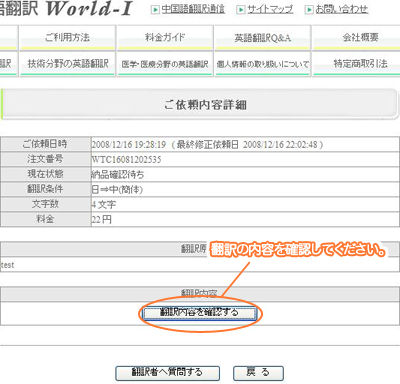Open 個人情報の取り扱いについて menu item
Image resolution: width=400 pixels, height=384 pixels.
click(263, 64)
